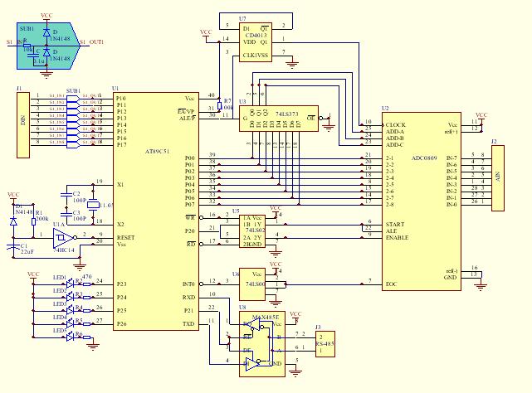This screenshot has width=532, height=393.
Task: Select the P17 pin label
Action: pos(121,145)
